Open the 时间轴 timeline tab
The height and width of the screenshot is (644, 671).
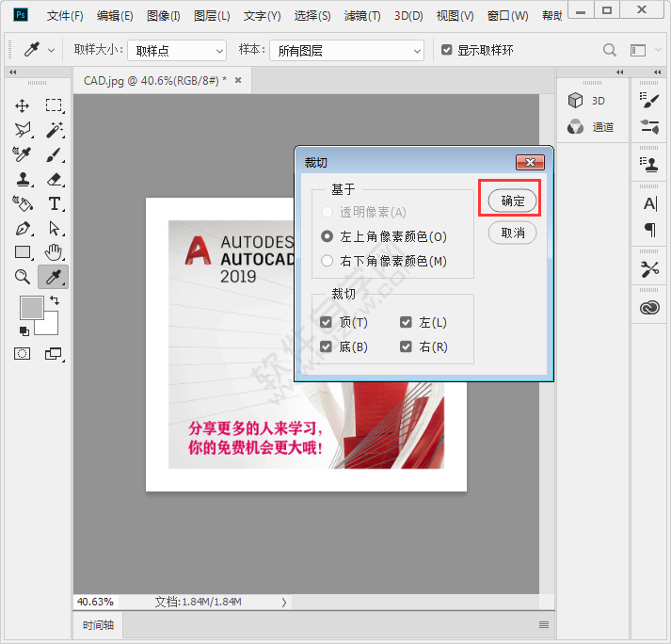pyautogui.click(x=98, y=625)
